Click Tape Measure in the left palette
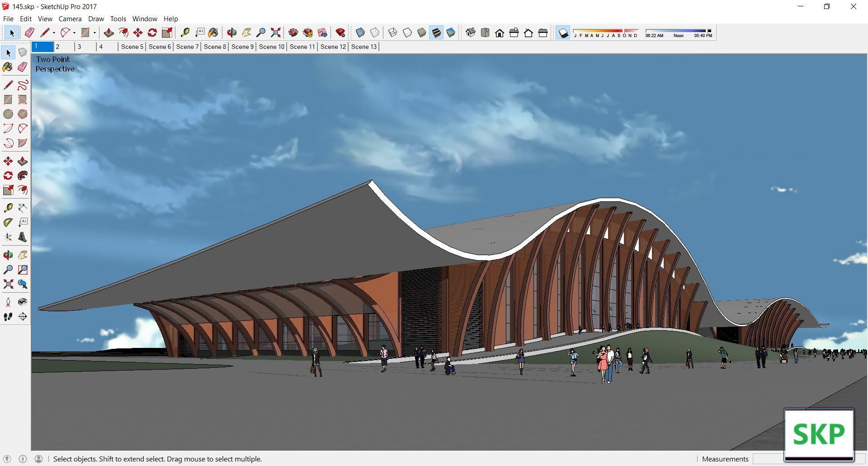 8,208
